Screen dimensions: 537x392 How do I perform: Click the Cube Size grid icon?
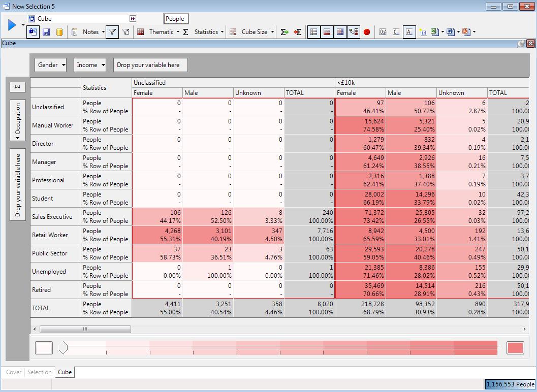[233, 32]
